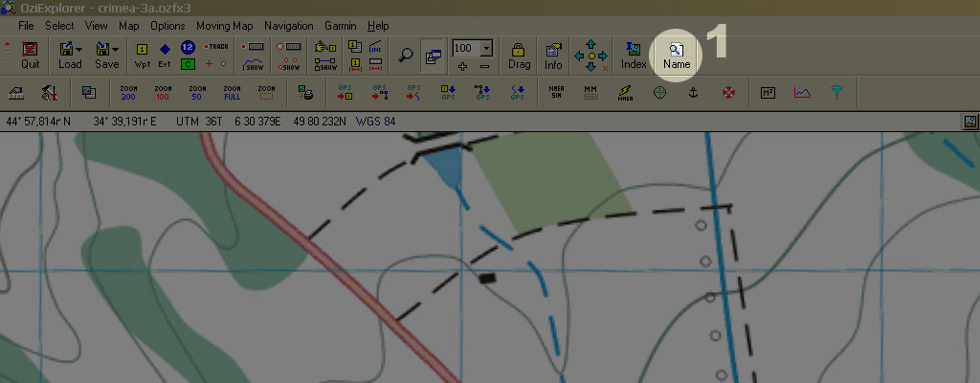The height and width of the screenshot is (383, 980).
Task: Open the M² area calculation tool
Action: pyautogui.click(x=768, y=92)
